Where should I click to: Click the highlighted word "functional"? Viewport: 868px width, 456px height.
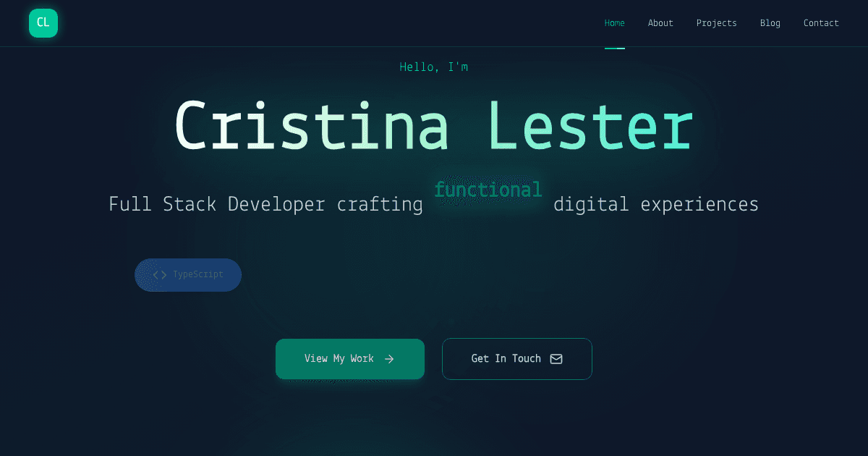coord(488,190)
